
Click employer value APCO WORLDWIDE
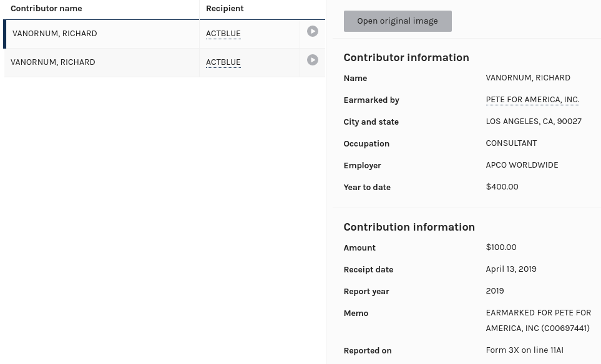pyautogui.click(x=522, y=165)
